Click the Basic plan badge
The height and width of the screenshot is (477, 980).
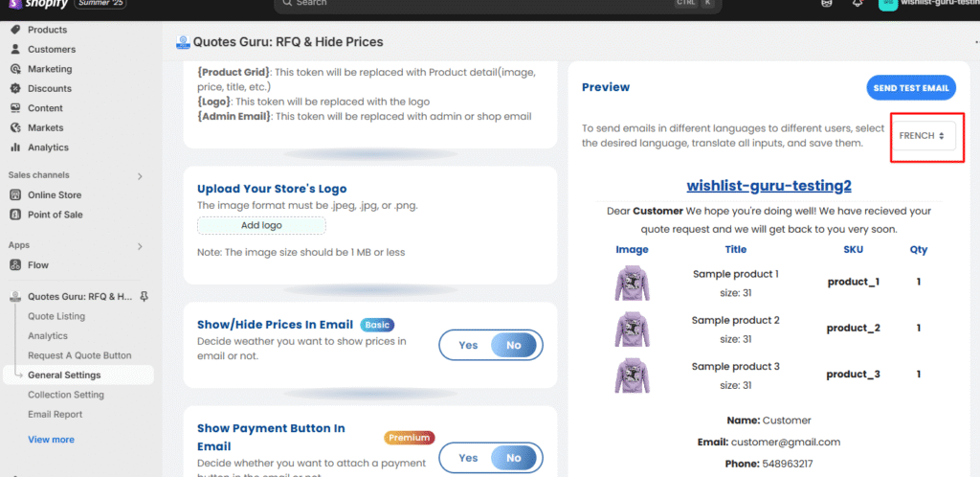pyautogui.click(x=377, y=325)
